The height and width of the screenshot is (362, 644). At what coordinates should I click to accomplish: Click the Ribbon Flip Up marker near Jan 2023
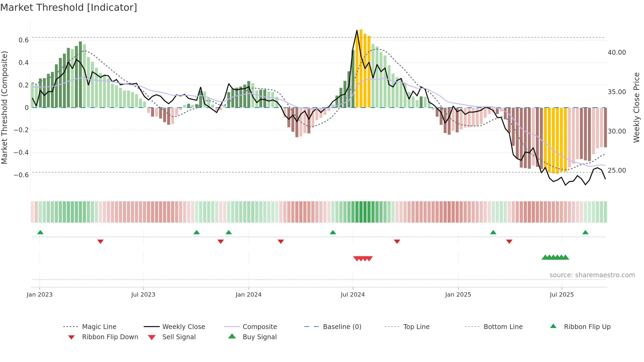pyautogui.click(x=40, y=232)
